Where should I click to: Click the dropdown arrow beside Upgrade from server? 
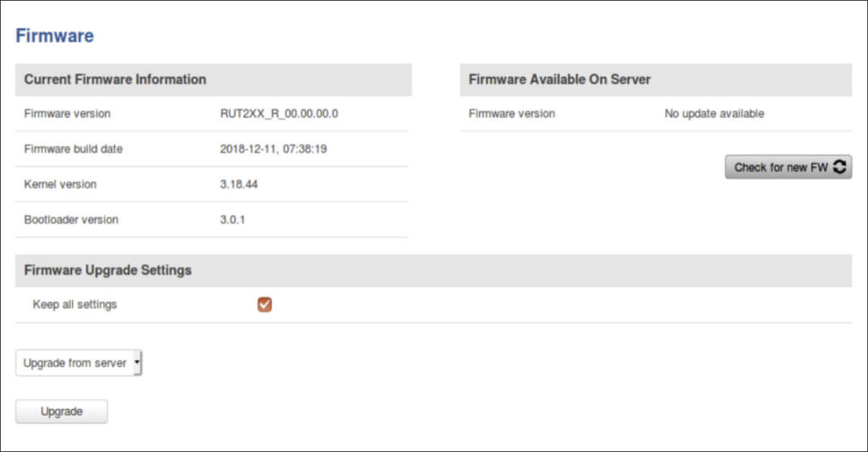click(136, 362)
